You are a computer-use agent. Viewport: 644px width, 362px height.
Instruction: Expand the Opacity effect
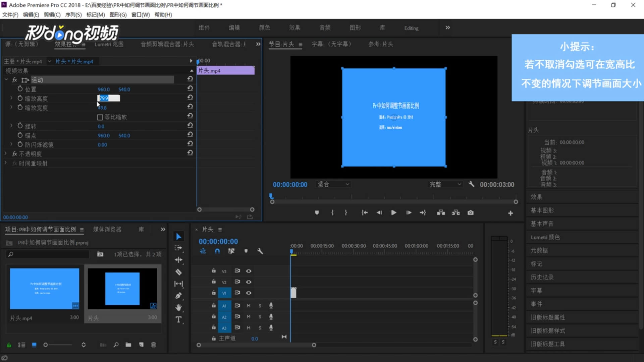(5, 154)
